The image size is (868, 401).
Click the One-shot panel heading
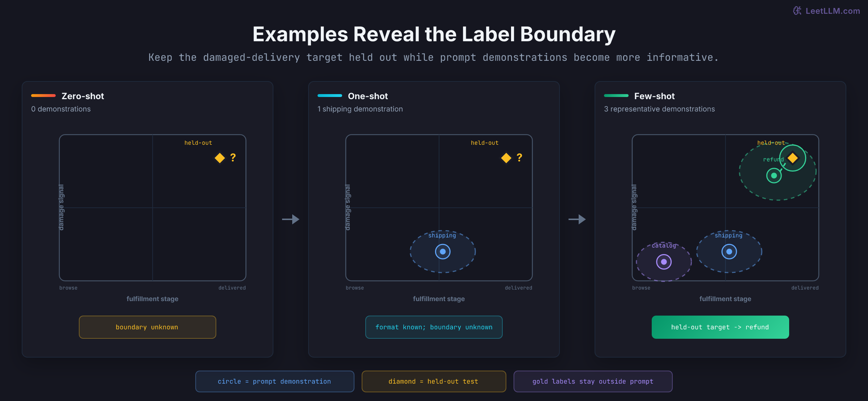[368, 96]
